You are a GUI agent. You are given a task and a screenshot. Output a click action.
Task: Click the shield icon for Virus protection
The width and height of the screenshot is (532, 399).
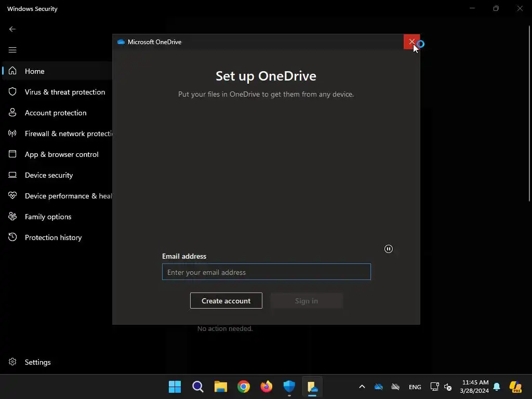tap(12, 91)
